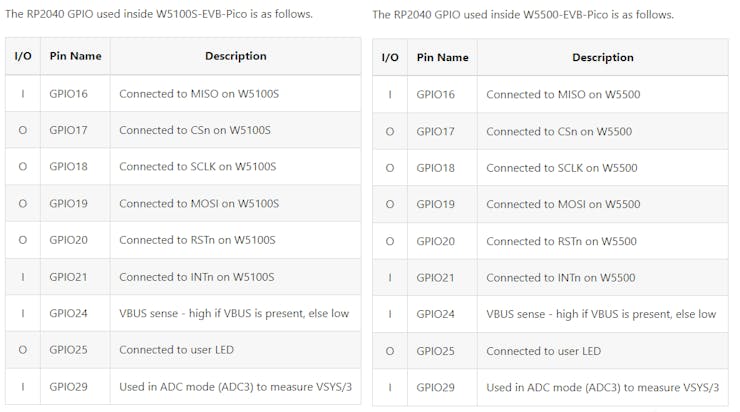Click the ADC3 VSYS/3 description in the W5500 table
This screenshot has width=740, height=412.
click(x=601, y=387)
